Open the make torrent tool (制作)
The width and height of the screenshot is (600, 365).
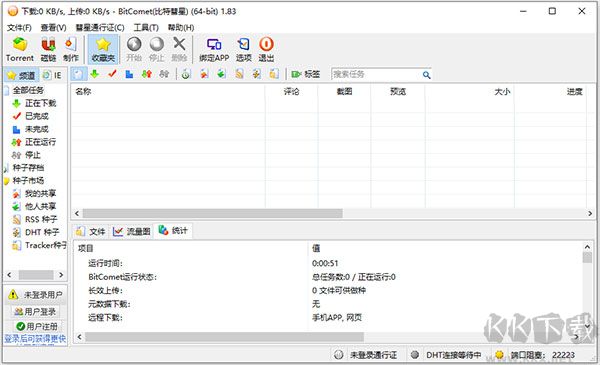pos(71,49)
